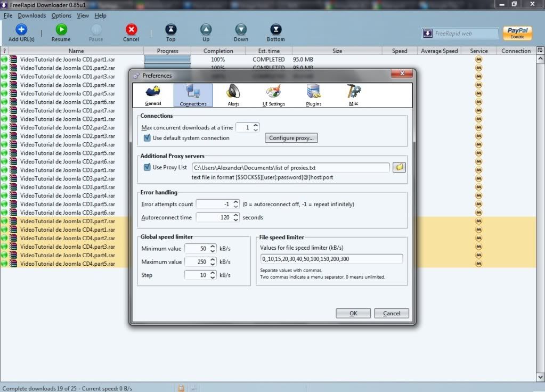
Task: Click RAR file icon of CD1.part3.rar
Action: pos(13,77)
